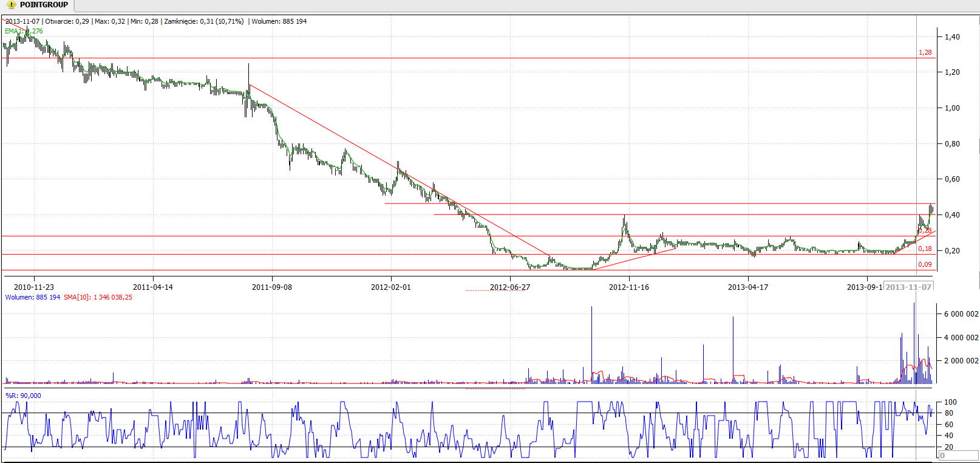Click the 0,60 price axis tick
Screen dimensions: 980x463
click(952, 179)
